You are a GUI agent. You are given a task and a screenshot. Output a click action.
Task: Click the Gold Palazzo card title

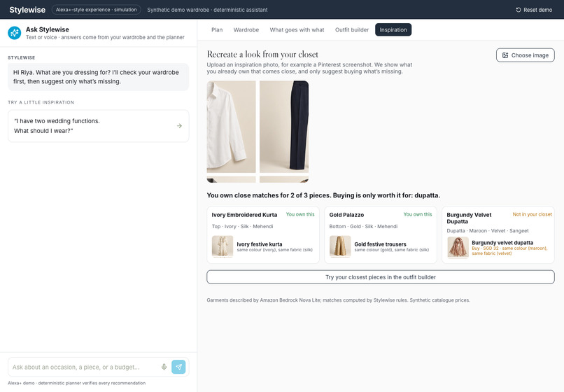(346, 215)
